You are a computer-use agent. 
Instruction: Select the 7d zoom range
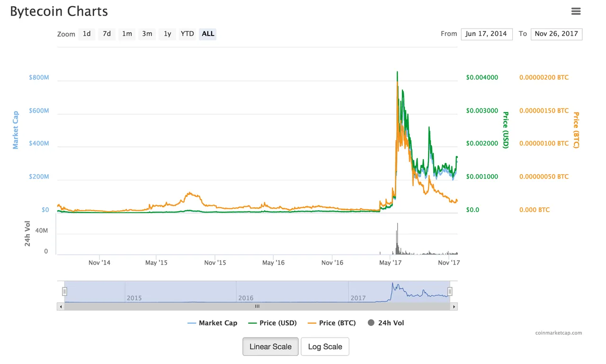pos(107,34)
